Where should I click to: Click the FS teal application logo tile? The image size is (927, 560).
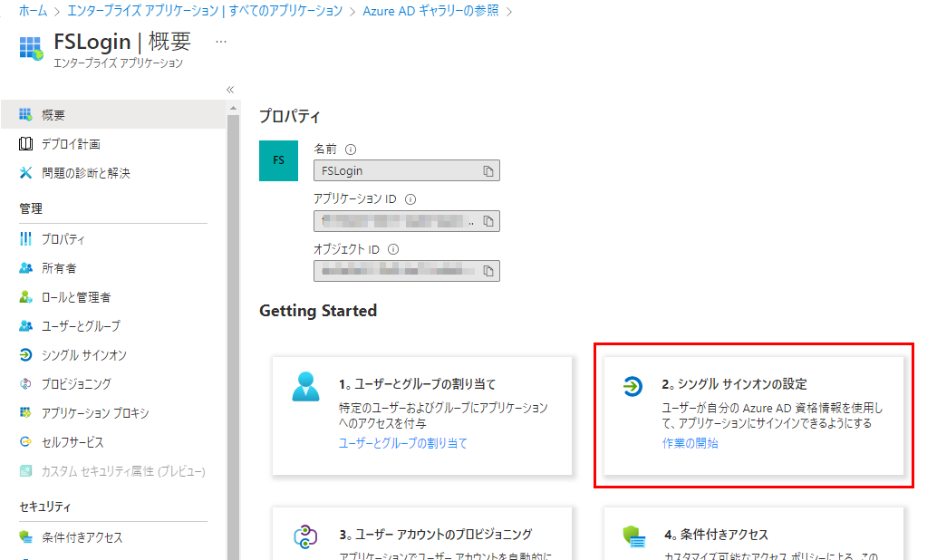(278, 160)
